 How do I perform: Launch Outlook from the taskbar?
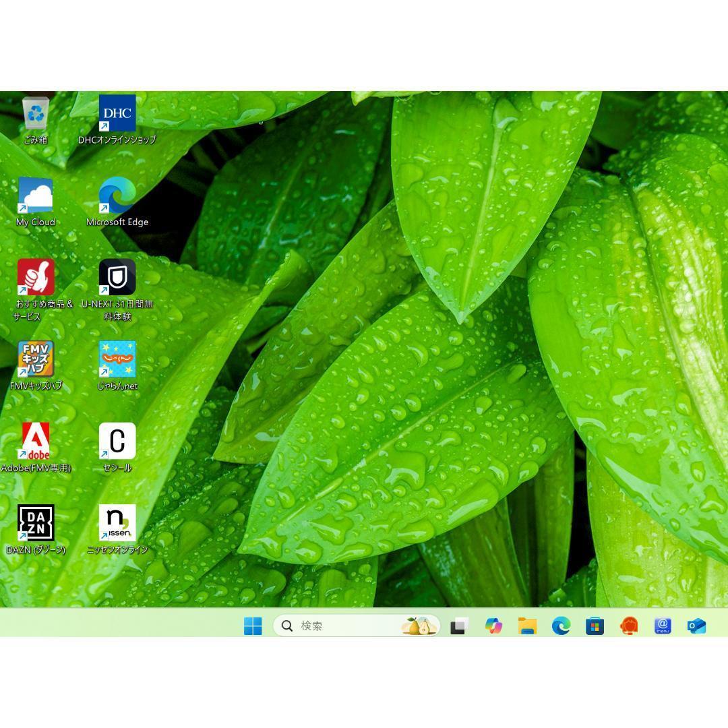click(696, 626)
